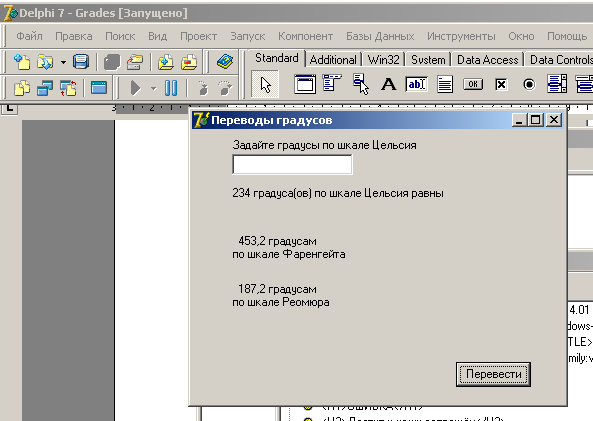Viewport: 593px width, 421px height.
Task: Select the Button component icon
Action: [473, 84]
